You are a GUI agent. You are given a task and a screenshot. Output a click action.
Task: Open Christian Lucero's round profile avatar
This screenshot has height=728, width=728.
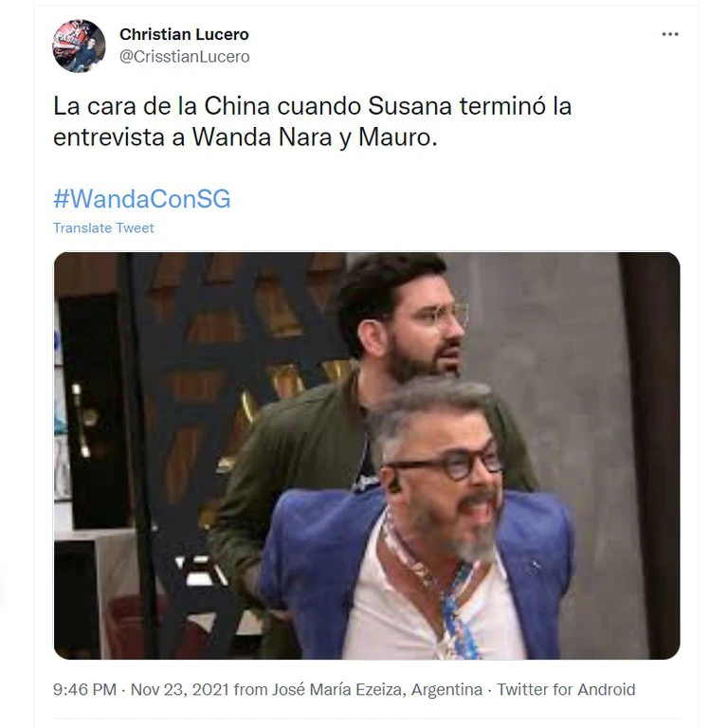pyautogui.click(x=79, y=45)
